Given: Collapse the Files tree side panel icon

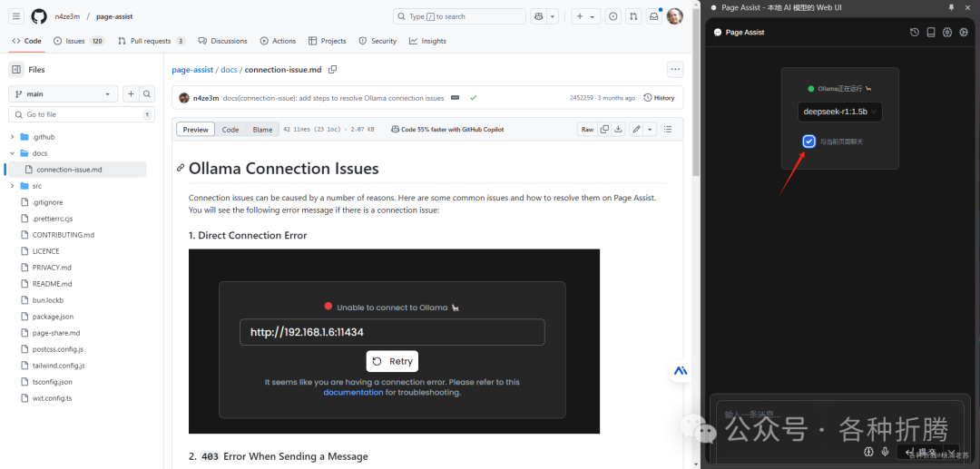Looking at the screenshot, I should pos(17,69).
